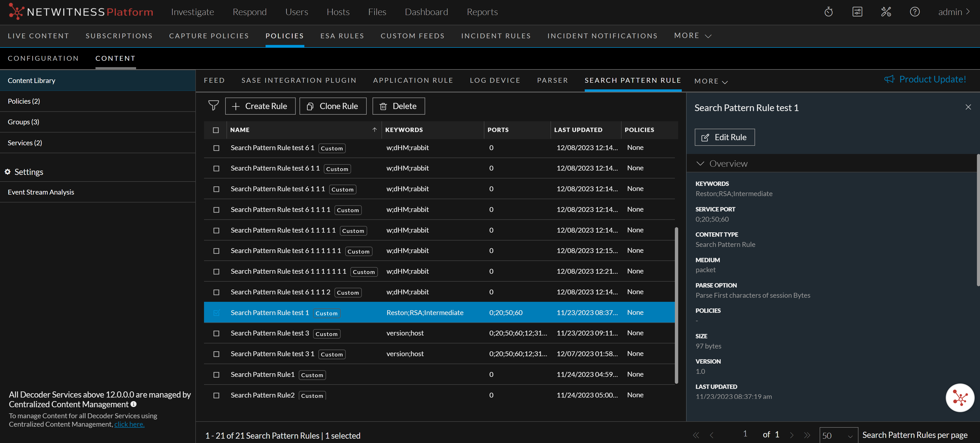Image resolution: width=980 pixels, height=443 pixels.
Task: Click the table vertical scrollbar
Action: 676,304
